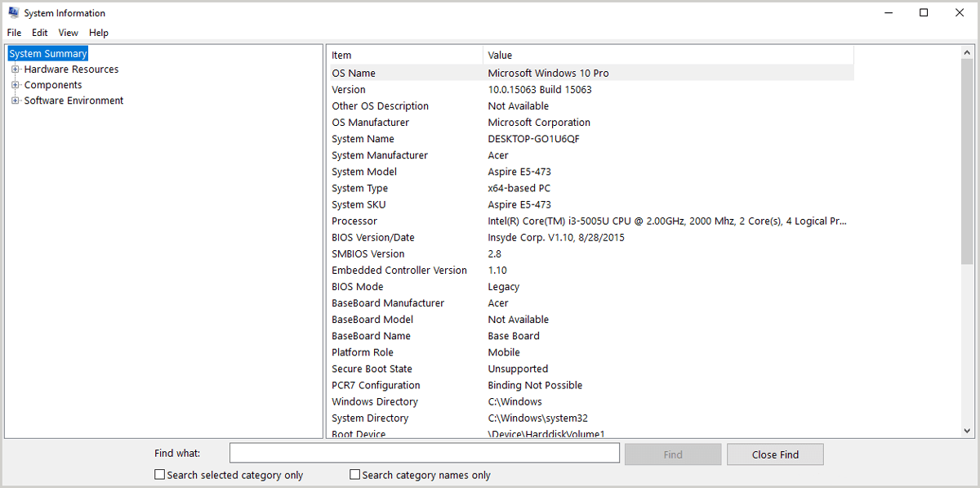Open the Help menu
This screenshot has height=488, width=980.
pyautogui.click(x=99, y=33)
